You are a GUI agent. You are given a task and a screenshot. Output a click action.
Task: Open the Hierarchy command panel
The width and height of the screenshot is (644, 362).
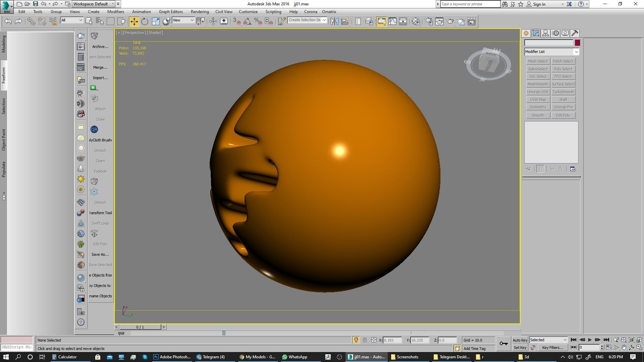tap(545, 33)
